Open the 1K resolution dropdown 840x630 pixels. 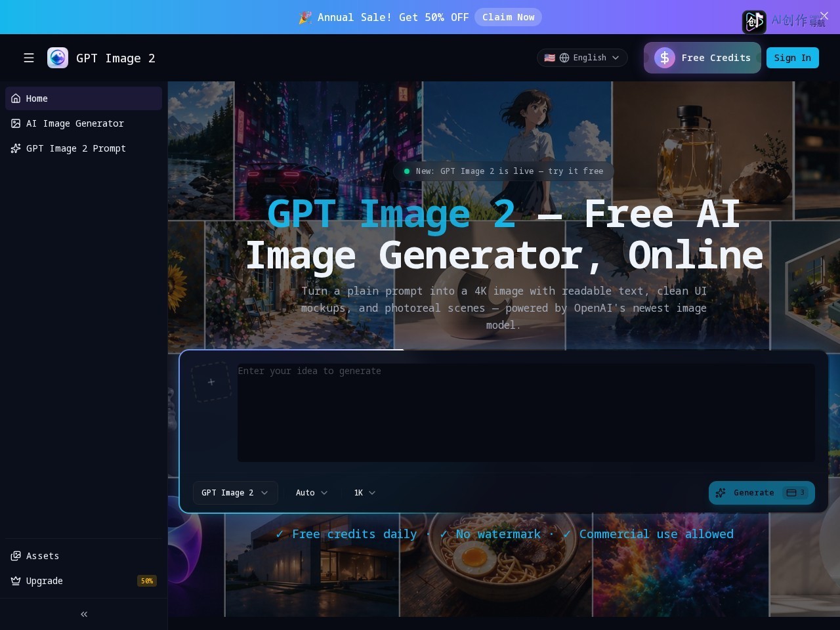click(365, 493)
